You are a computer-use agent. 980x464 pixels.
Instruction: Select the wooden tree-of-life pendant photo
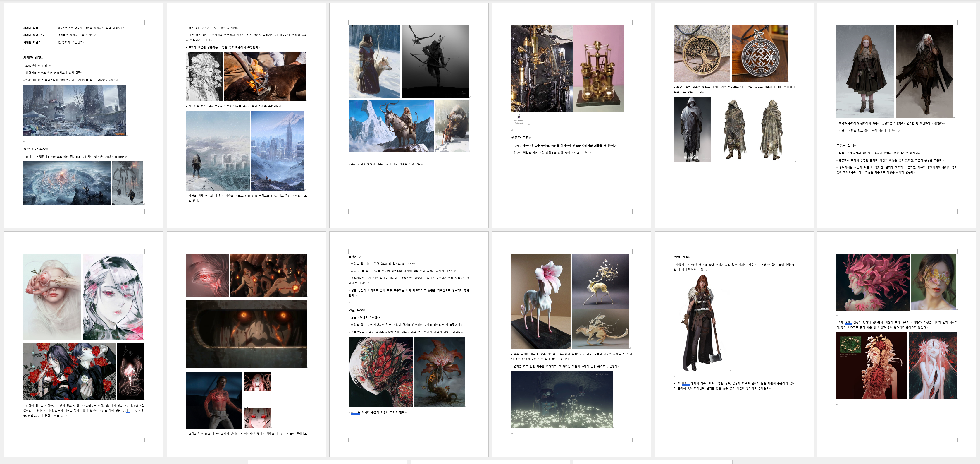click(702, 54)
